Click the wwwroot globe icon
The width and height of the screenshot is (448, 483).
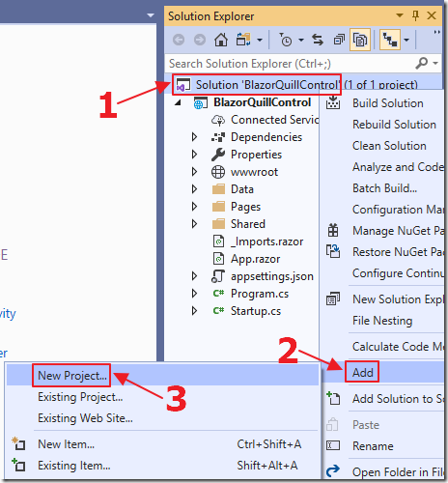[218, 172]
